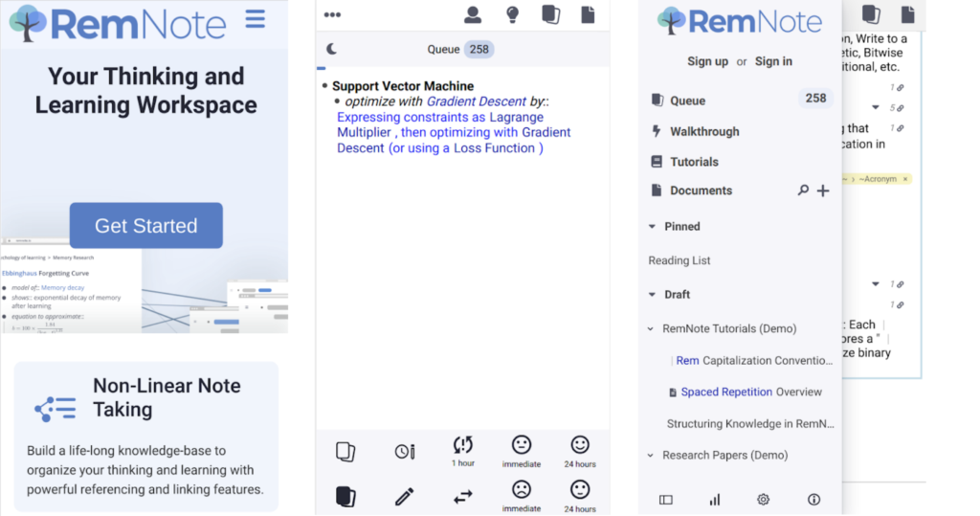Click the Non-Linear Note Taking share-list icon
The width and height of the screenshot is (980, 516).
coord(55,409)
